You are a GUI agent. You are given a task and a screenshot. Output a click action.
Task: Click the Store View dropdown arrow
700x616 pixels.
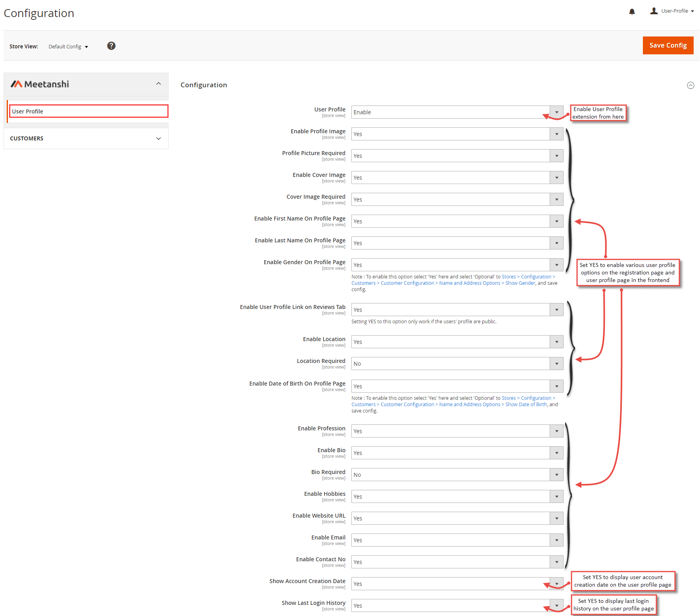tap(86, 46)
